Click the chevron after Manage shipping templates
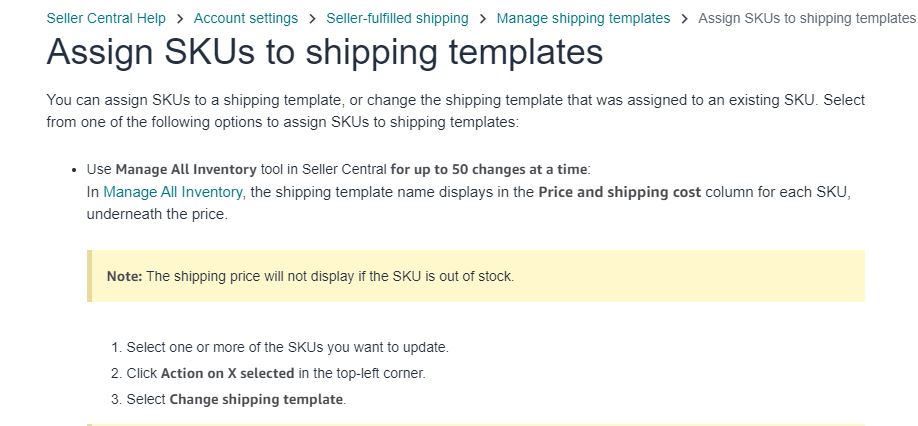This screenshot has width=918, height=426. coord(685,19)
